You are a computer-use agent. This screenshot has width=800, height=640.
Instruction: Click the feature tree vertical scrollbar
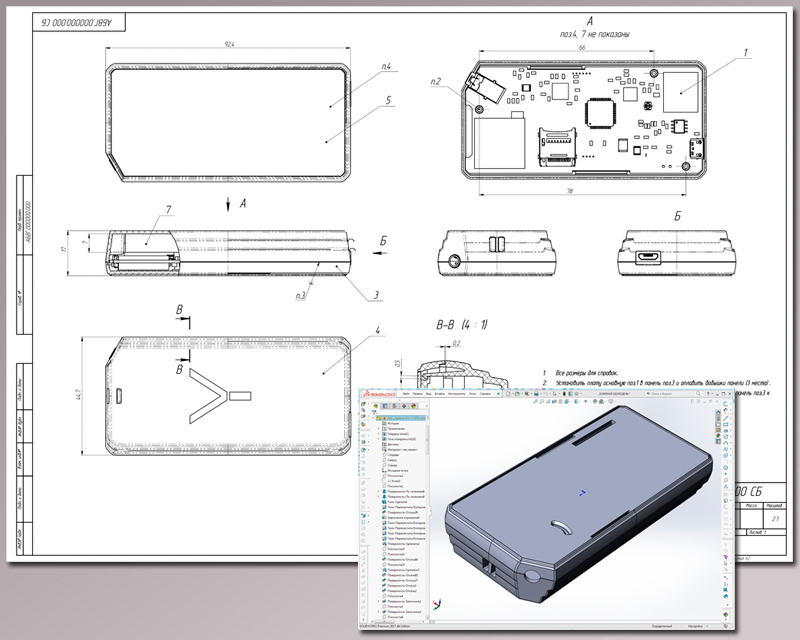pos(428,439)
